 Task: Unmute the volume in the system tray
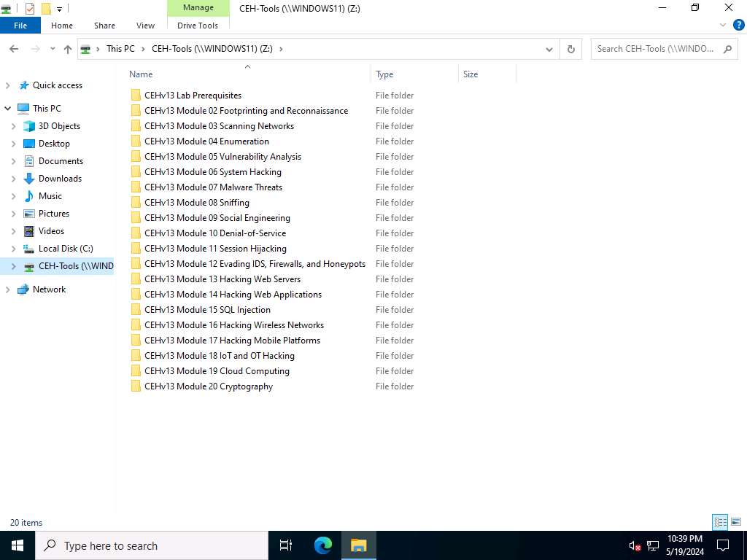tap(634, 545)
